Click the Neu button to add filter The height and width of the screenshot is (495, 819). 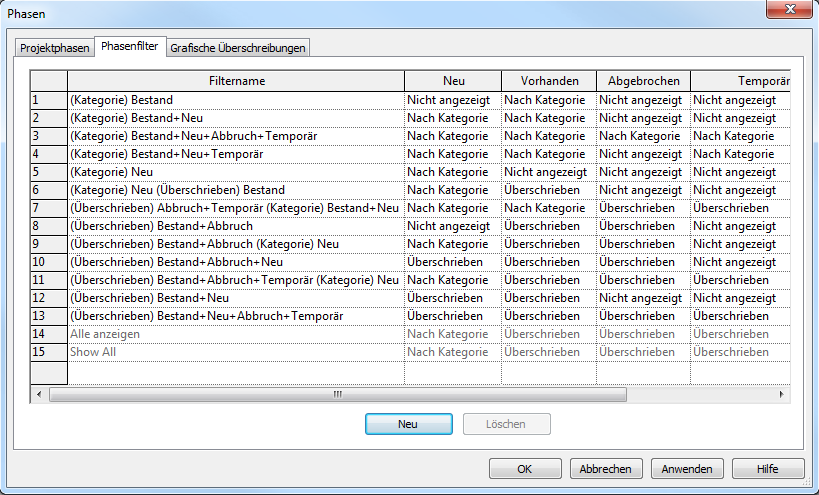click(x=407, y=424)
